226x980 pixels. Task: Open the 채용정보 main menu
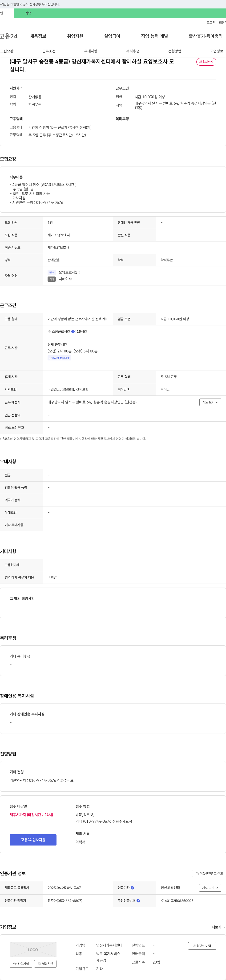point(38,36)
